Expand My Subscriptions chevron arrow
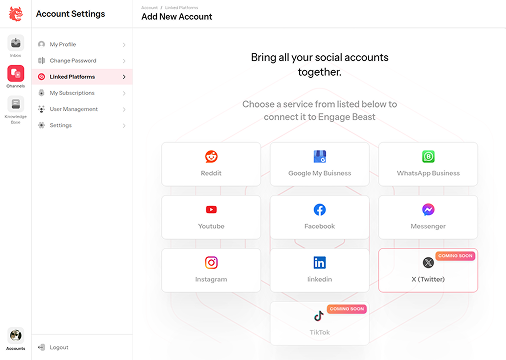Viewport: 506px width, 360px height. [124, 93]
